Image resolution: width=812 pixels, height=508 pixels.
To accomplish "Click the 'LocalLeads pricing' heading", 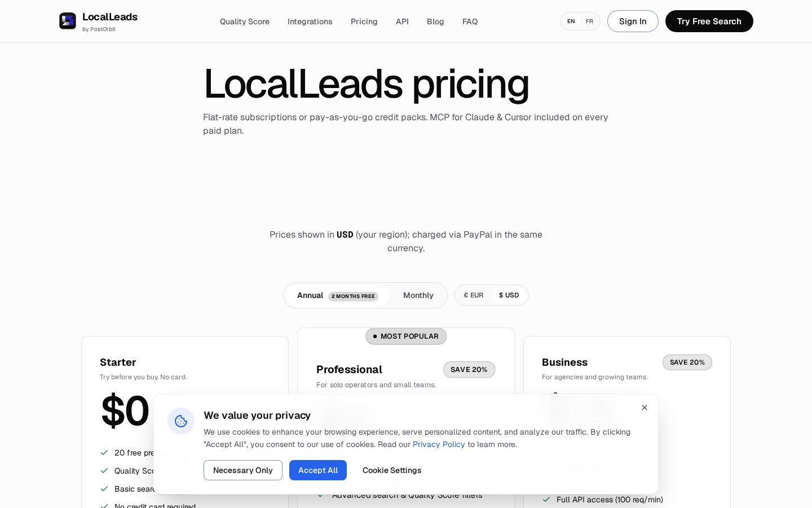I will (366, 84).
